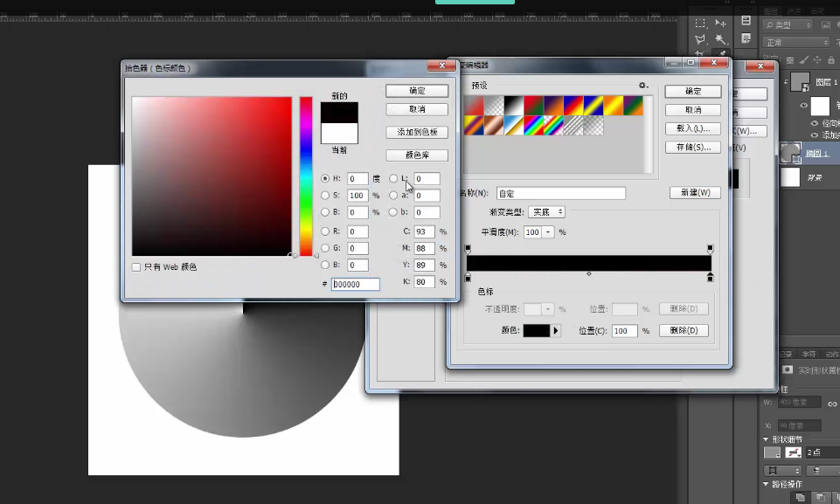This screenshot has height=504, width=840.
Task: Click 取消 in the color picker
Action: click(417, 109)
